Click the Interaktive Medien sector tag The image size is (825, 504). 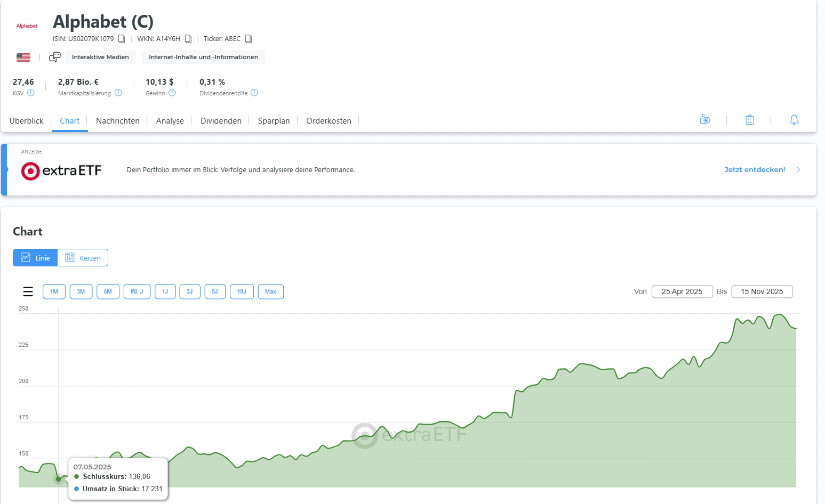(100, 57)
